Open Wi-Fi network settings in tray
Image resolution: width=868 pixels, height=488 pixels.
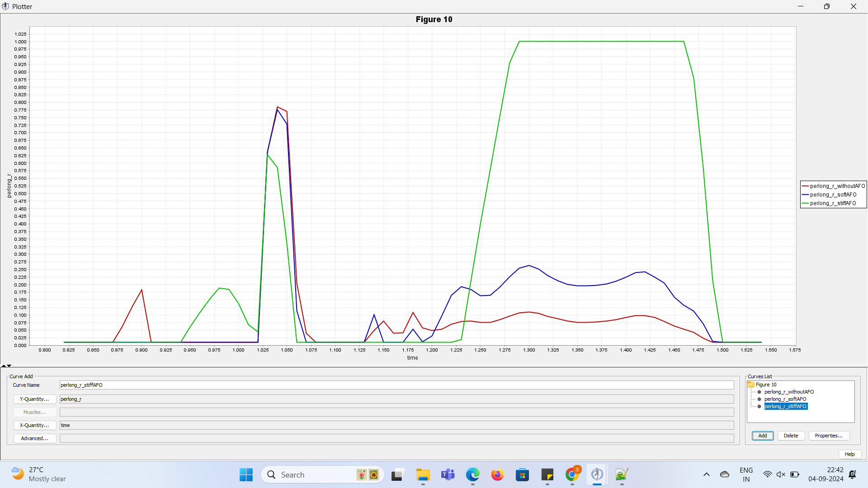(x=767, y=474)
